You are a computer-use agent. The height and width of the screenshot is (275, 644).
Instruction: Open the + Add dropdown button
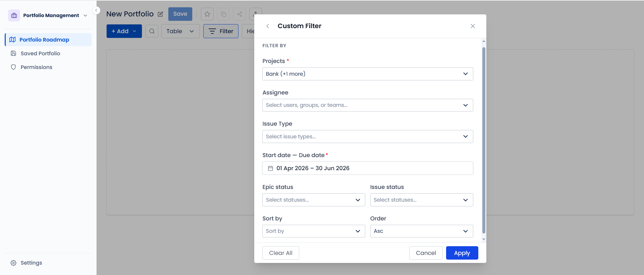[124, 31]
